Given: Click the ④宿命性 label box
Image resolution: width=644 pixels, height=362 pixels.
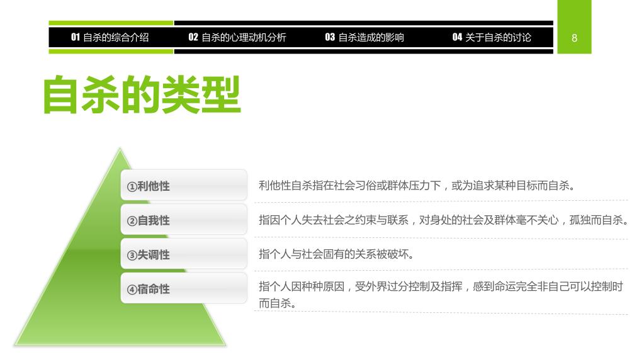Looking at the screenshot, I should [x=184, y=288].
